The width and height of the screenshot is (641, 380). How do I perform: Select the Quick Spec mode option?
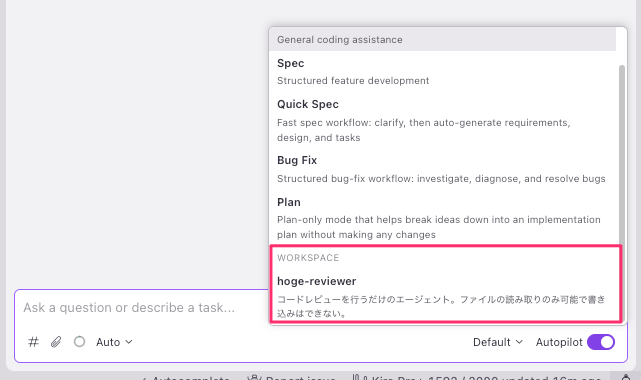coord(443,121)
